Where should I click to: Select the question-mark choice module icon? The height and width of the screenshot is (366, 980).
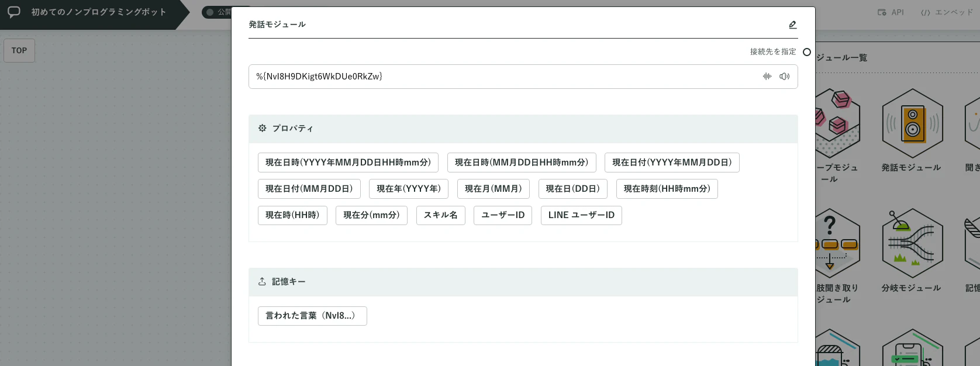click(x=837, y=243)
